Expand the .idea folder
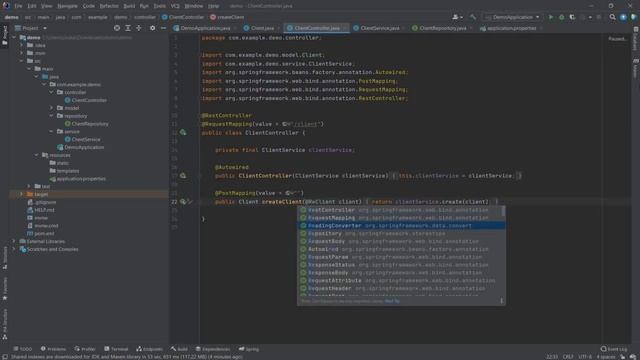This screenshot has width=640, height=360. 22,45
